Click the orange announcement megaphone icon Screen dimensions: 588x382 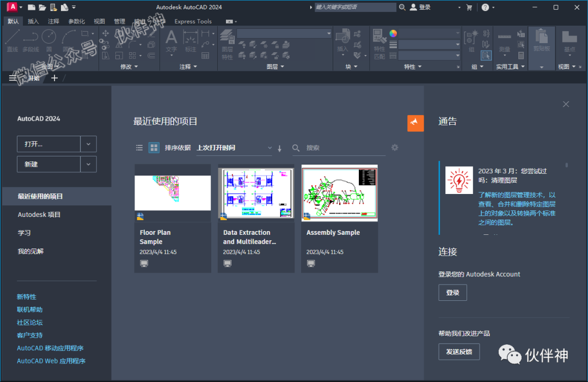[415, 123]
